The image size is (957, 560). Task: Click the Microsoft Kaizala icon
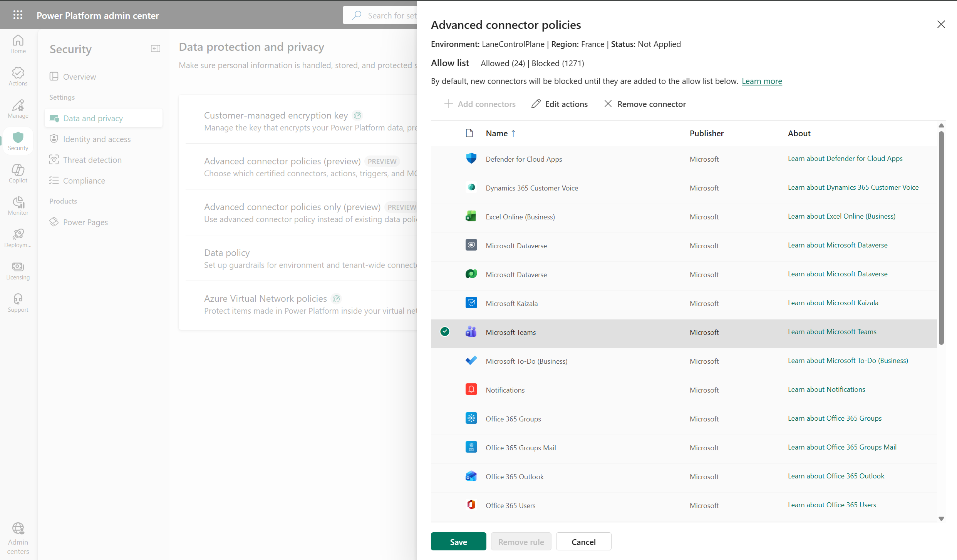click(471, 303)
